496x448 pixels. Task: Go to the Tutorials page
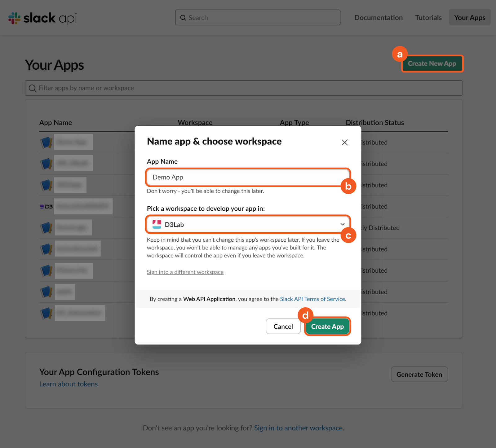click(428, 18)
